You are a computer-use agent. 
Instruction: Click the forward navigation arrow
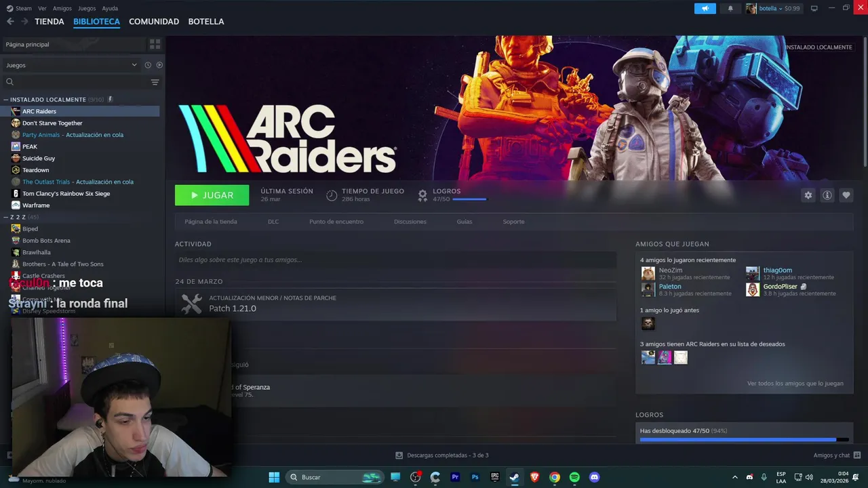[24, 22]
